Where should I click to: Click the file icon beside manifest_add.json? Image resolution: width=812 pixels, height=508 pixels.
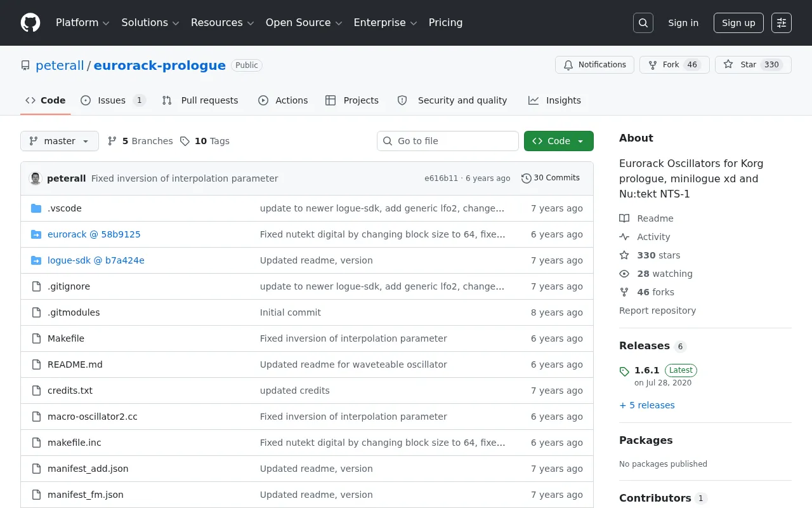coord(36,469)
